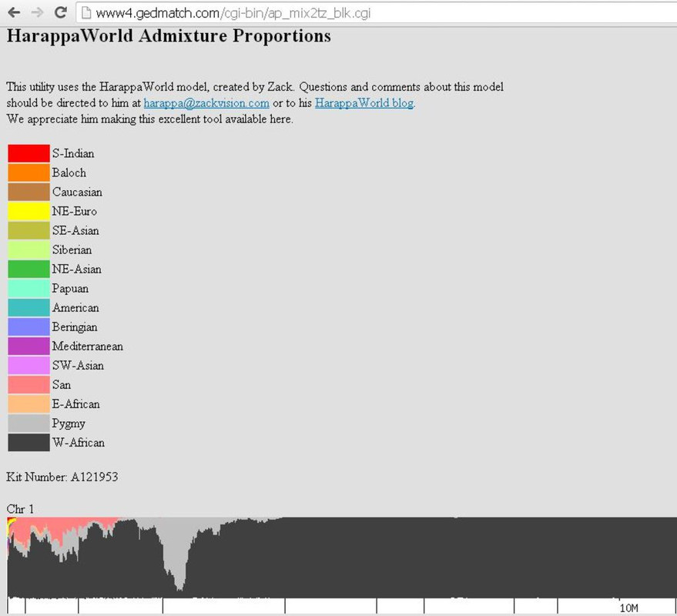Focus the gedmatch URL address field
Image resolution: width=677 pixels, height=616 pixels.
pyautogui.click(x=376, y=13)
